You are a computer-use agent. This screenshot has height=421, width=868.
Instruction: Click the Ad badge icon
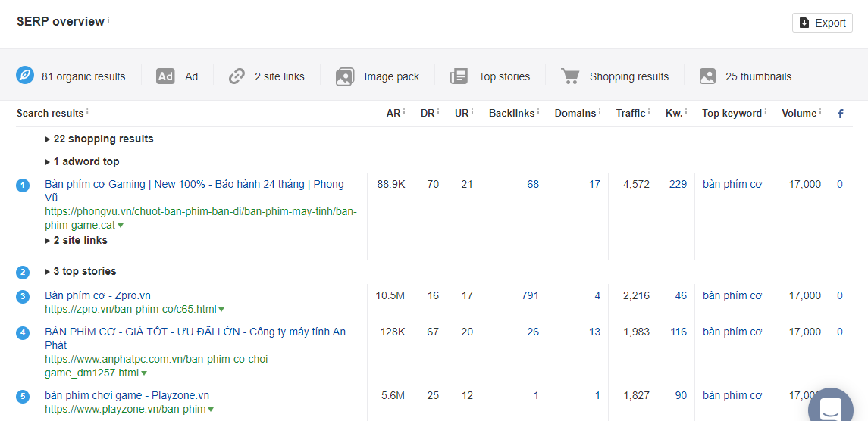[x=165, y=76]
